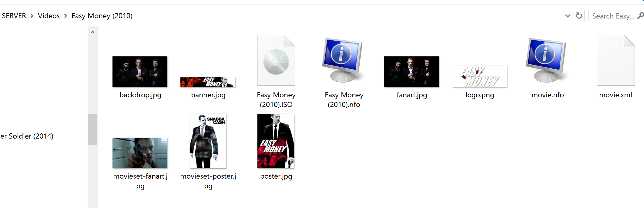The width and height of the screenshot is (644, 208).
Task: Select the poster.jpg thumbnail
Action: coord(276,141)
